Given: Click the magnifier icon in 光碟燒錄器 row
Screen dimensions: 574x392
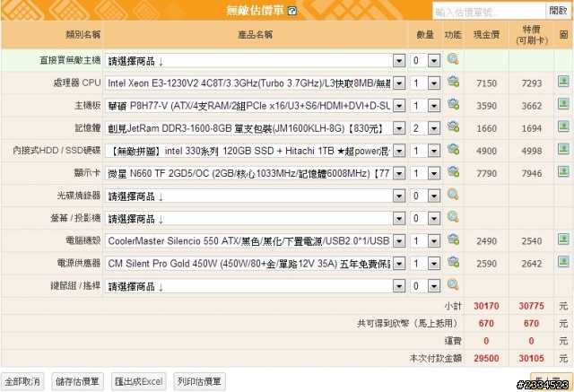Looking at the screenshot, I should [x=453, y=195].
